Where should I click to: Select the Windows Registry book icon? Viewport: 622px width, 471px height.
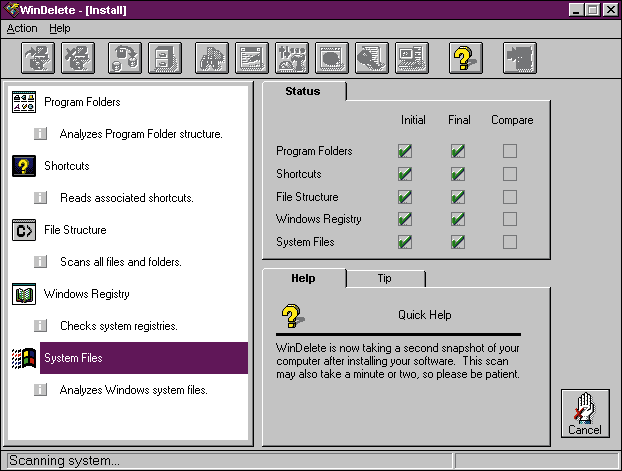[24, 294]
